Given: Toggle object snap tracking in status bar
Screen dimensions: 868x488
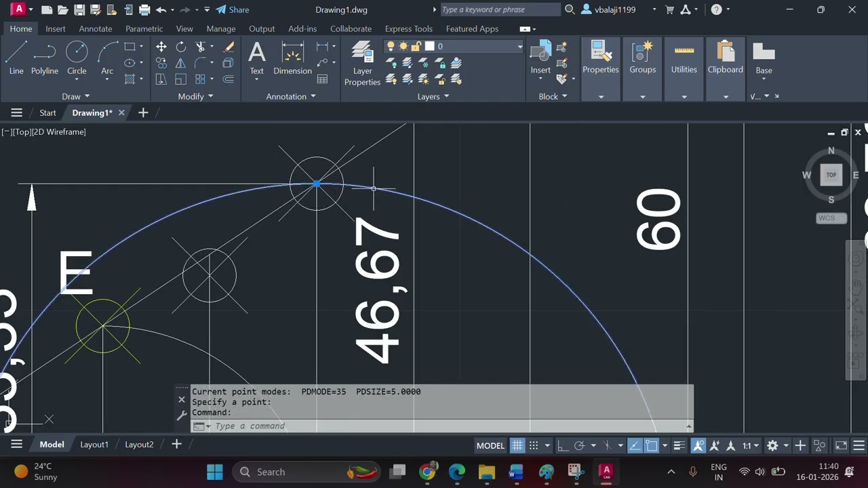Looking at the screenshot, I should 635,445.
